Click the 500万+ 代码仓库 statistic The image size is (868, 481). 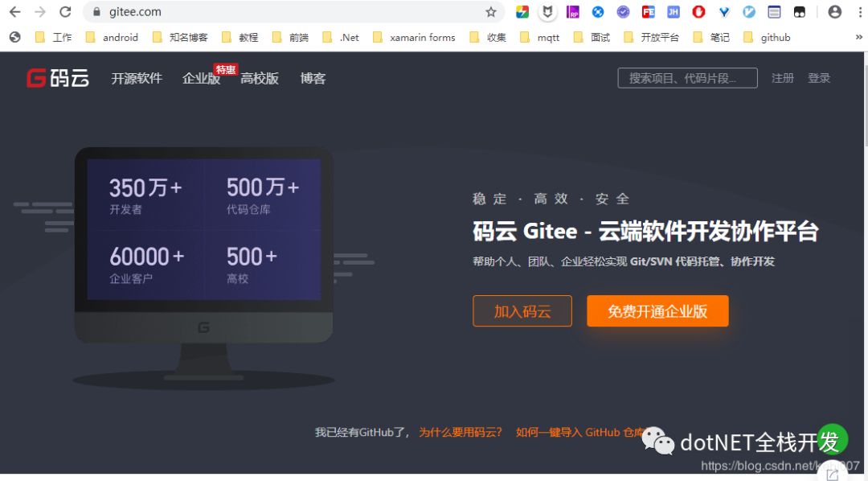coord(262,195)
